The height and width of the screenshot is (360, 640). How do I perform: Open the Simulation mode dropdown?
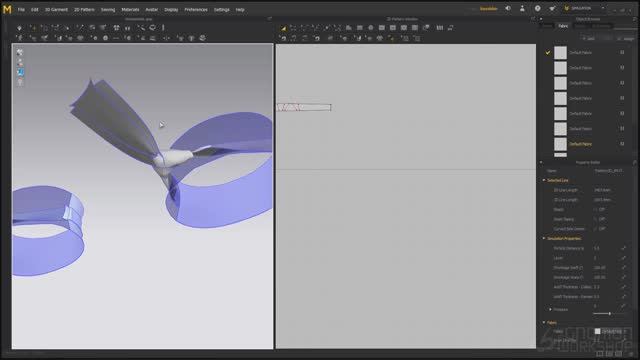click(x=584, y=8)
